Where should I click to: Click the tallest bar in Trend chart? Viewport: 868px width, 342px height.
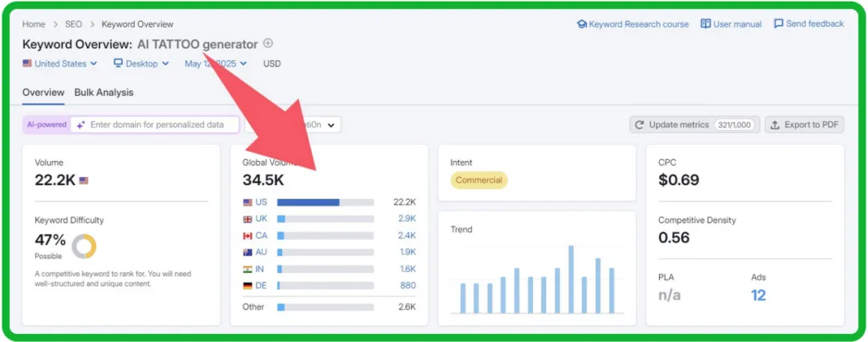click(571, 279)
